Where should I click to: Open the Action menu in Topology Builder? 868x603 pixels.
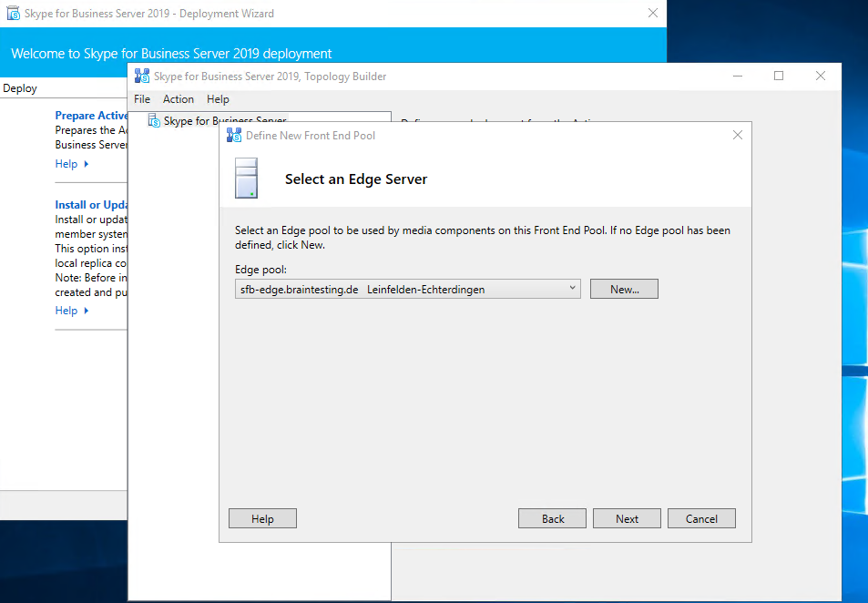[179, 99]
